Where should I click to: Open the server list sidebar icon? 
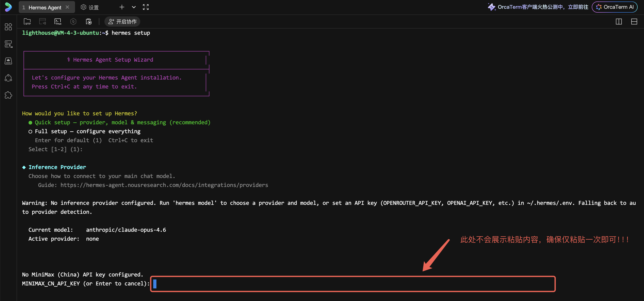(x=8, y=44)
